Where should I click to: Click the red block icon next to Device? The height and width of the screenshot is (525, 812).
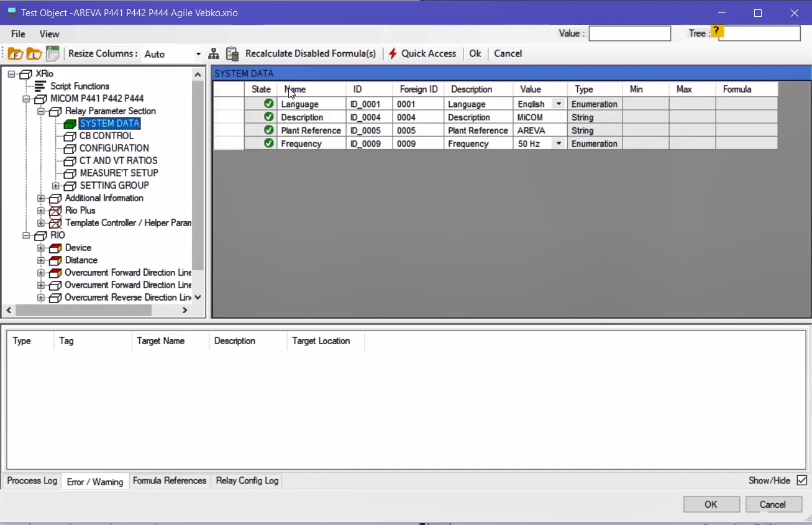point(55,248)
